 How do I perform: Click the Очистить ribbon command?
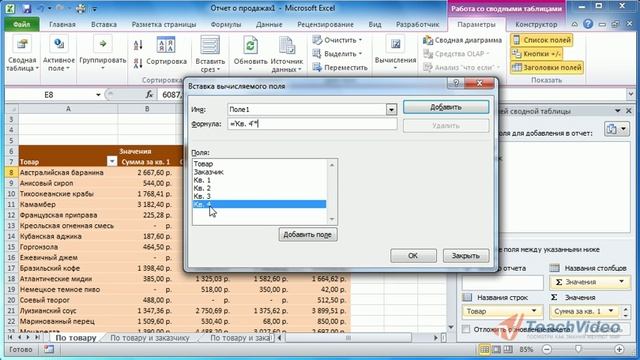pos(338,40)
